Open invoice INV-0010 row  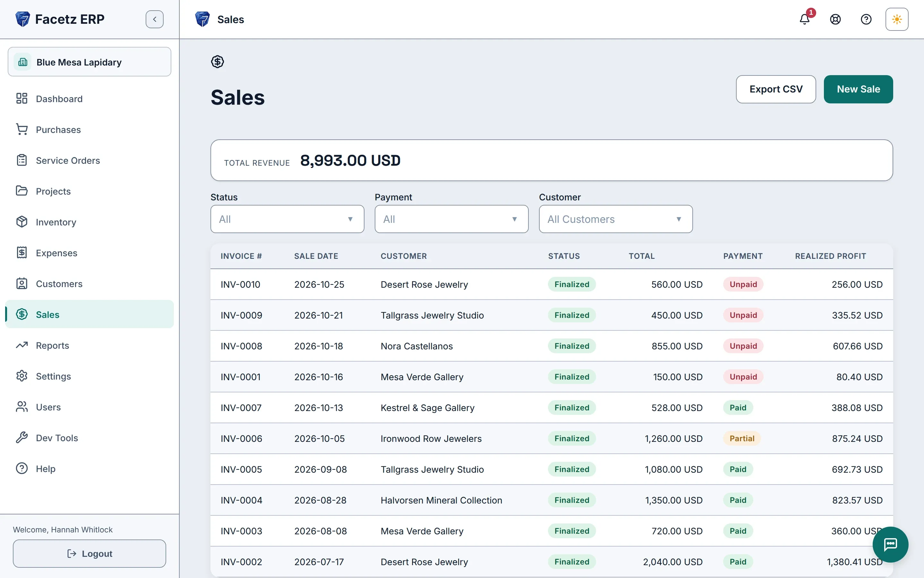click(551, 285)
